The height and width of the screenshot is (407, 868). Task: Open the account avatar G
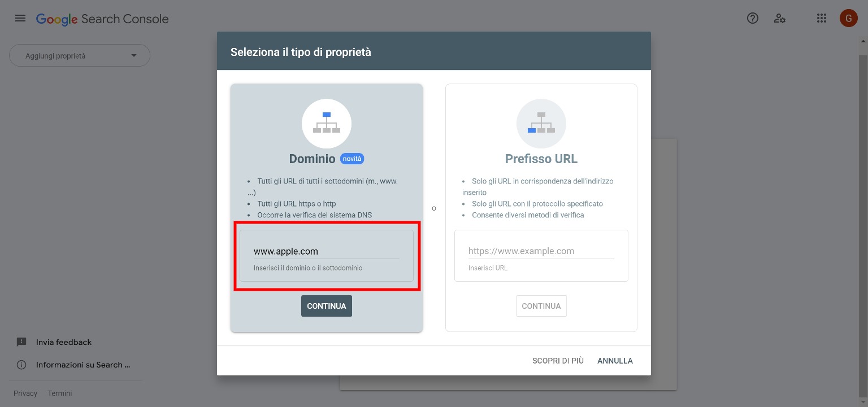click(x=848, y=19)
